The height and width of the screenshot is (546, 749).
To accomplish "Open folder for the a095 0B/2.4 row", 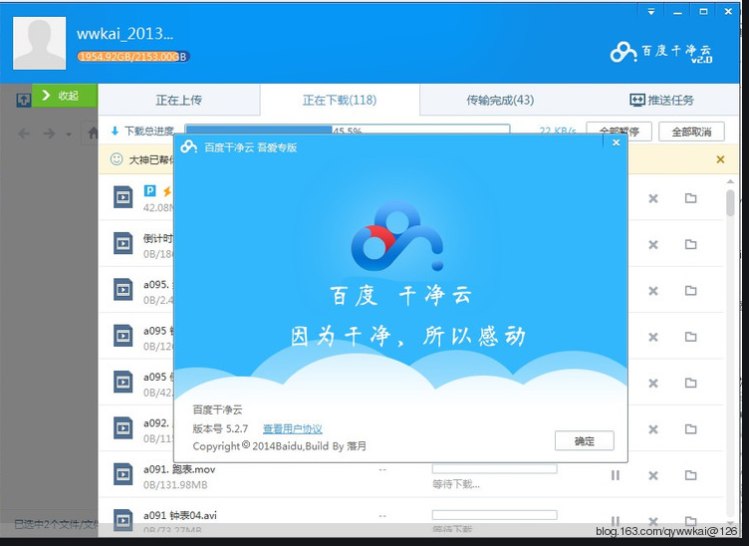I will pos(690,290).
